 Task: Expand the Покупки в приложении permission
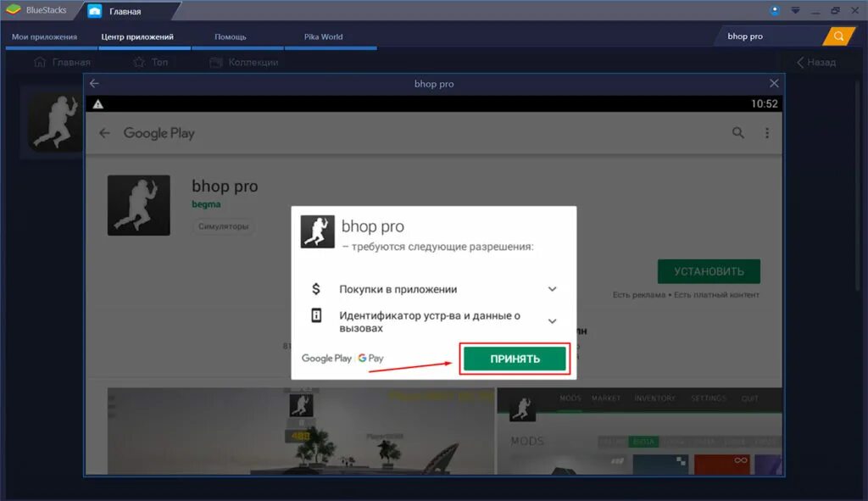[x=552, y=289]
